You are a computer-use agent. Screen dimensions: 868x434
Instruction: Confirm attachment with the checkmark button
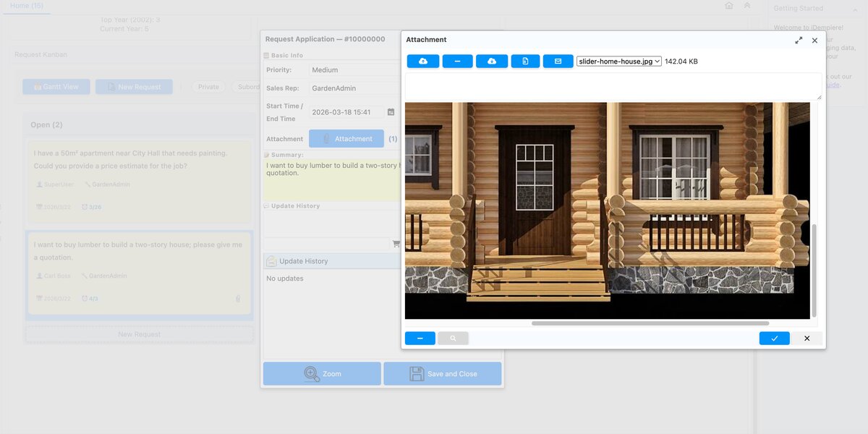pyautogui.click(x=774, y=338)
